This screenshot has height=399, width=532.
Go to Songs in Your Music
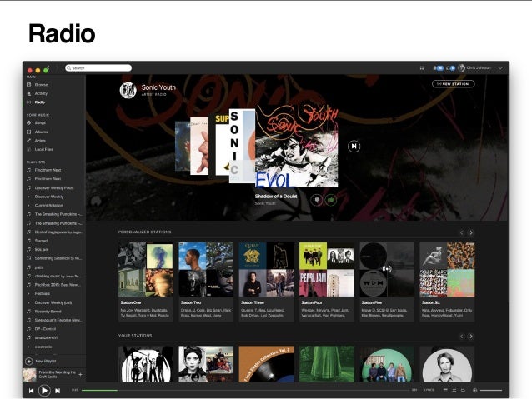[x=40, y=123]
